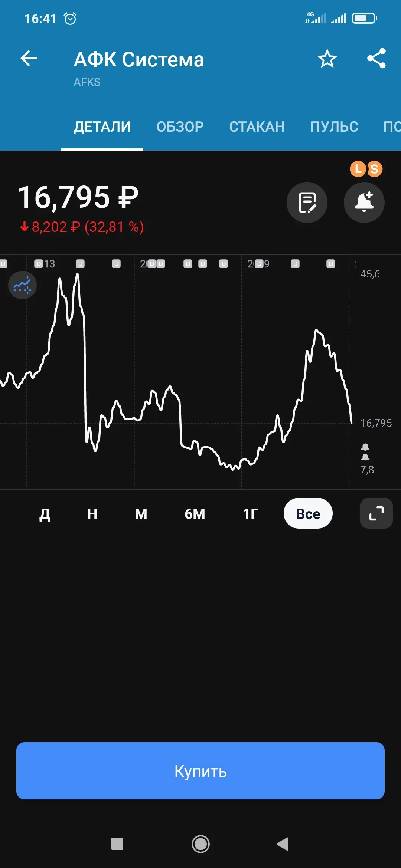Select the Все chart period
The height and width of the screenshot is (868, 401).
tap(308, 513)
